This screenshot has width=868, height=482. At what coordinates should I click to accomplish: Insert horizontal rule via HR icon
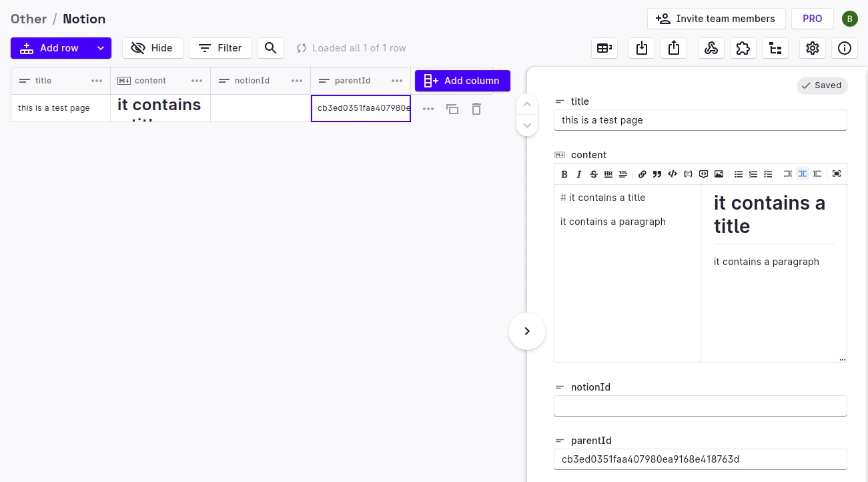pos(608,174)
